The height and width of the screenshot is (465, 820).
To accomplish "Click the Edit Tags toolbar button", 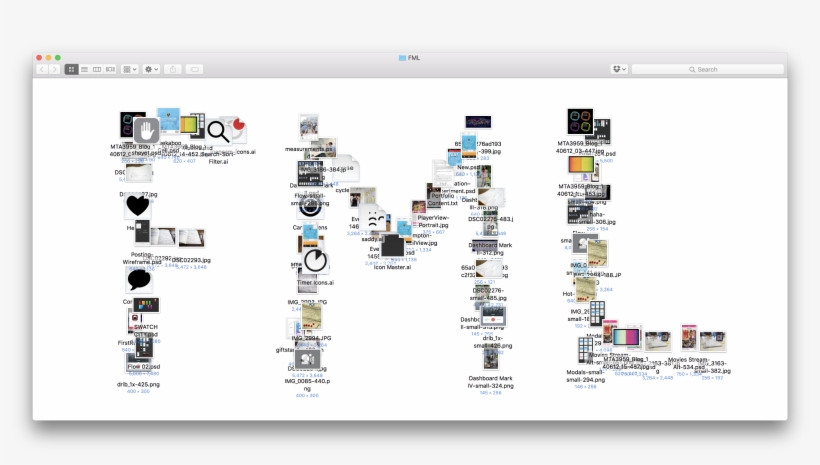I will pos(194,69).
